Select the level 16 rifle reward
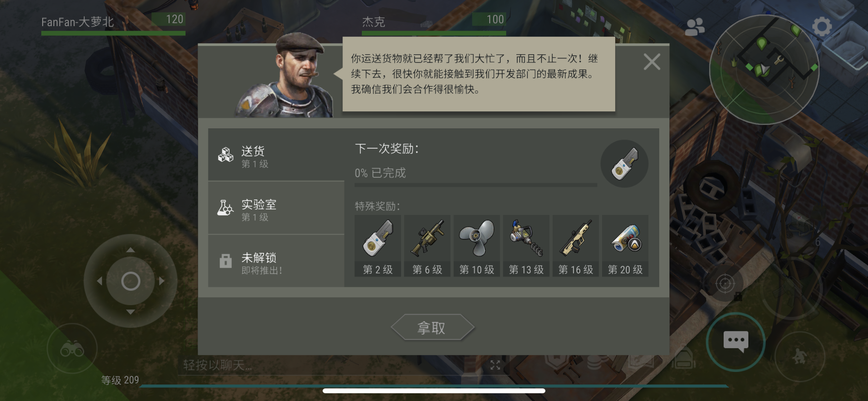The height and width of the screenshot is (401, 868). [575, 246]
